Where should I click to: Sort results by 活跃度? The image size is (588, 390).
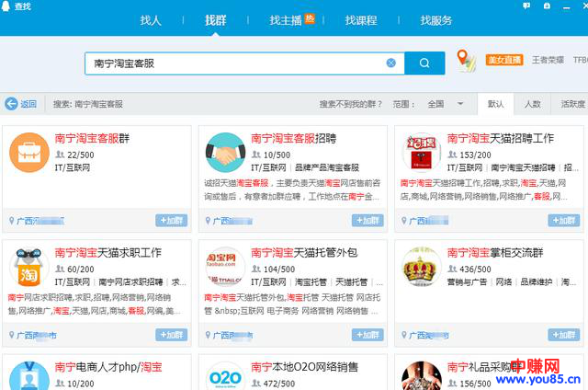pos(571,104)
